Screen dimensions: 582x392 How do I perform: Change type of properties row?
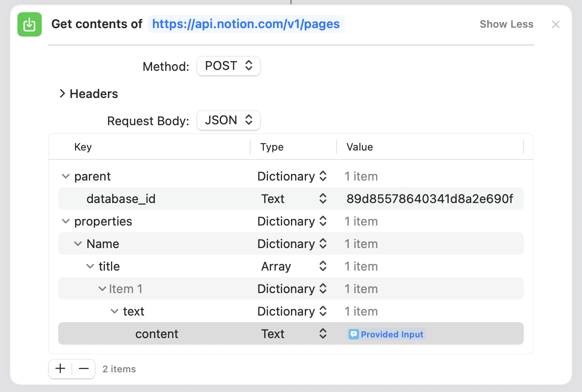pos(292,222)
